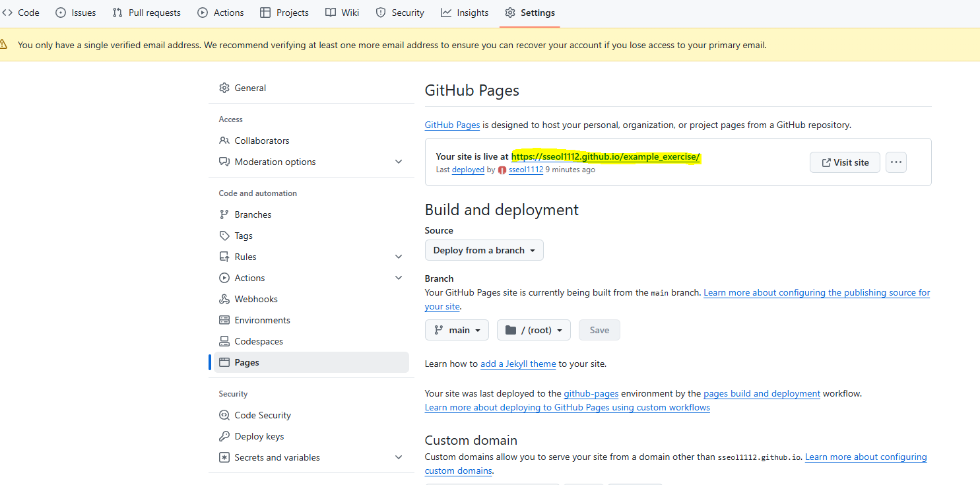Open the Security tab in top navigation
This screenshot has height=485, width=980.
coord(400,13)
